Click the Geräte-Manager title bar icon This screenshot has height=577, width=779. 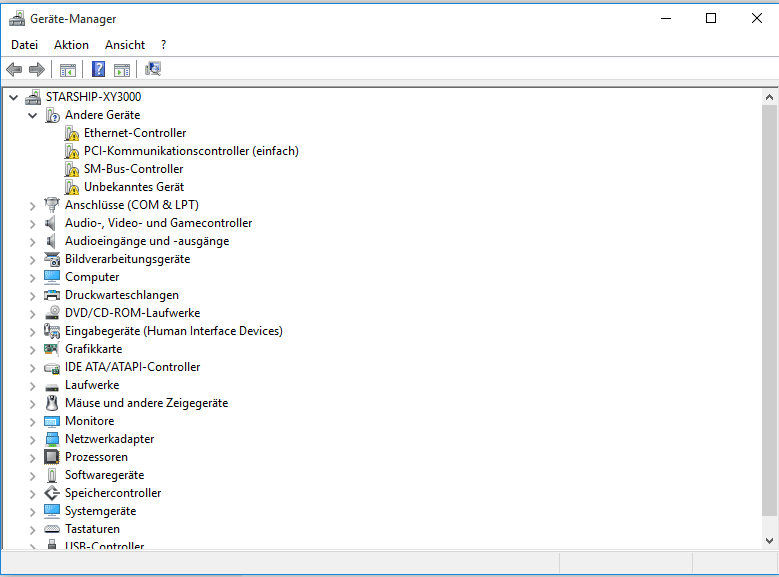tap(17, 19)
